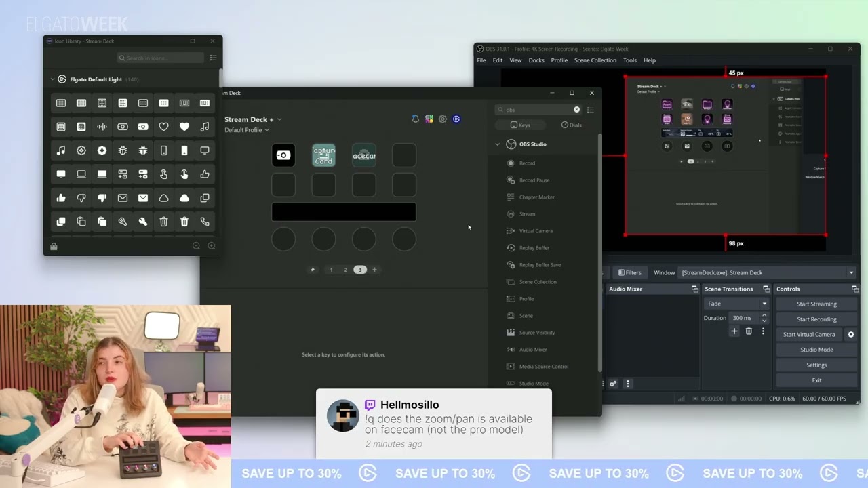Open scene transition three-dot properties menu
This screenshot has width=868, height=488.
(x=763, y=331)
